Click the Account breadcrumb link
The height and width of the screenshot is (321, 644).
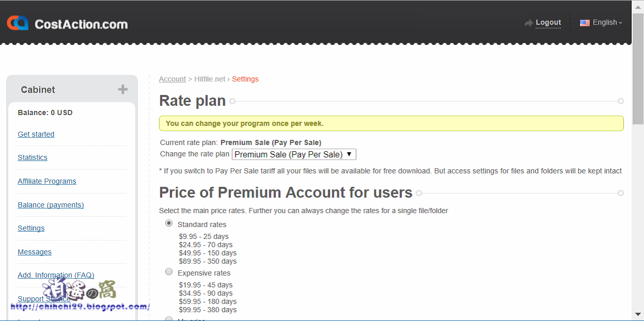point(172,79)
